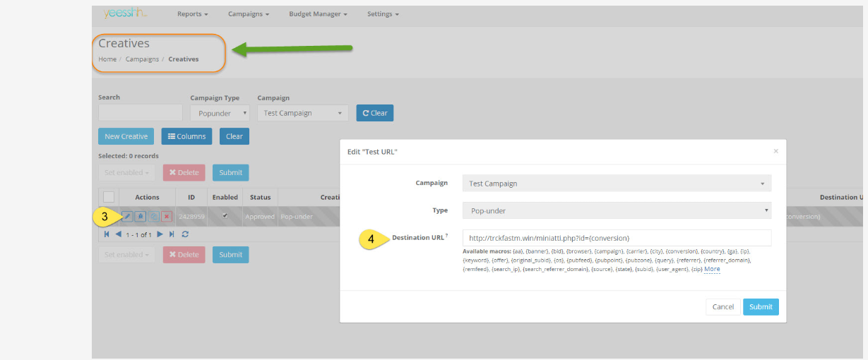Uncheck Enabled box for creative 2428959
This screenshot has height=360, width=868.
coord(225,216)
